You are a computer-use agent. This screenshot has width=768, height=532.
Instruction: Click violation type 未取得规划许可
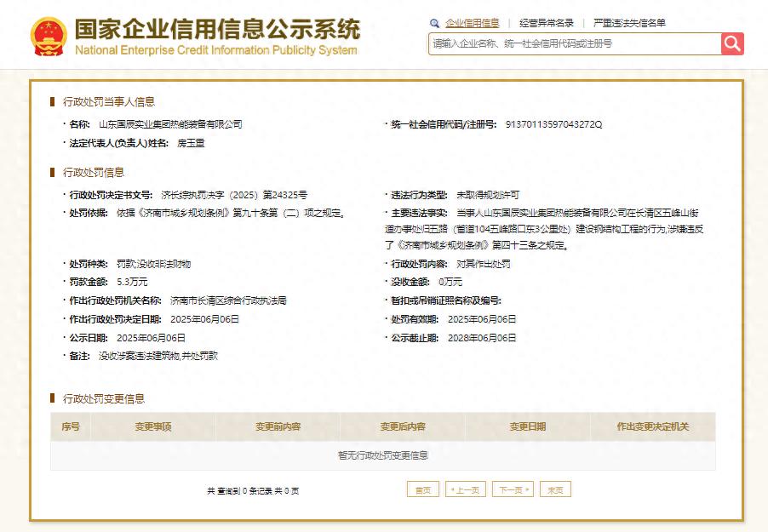pyautogui.click(x=488, y=195)
